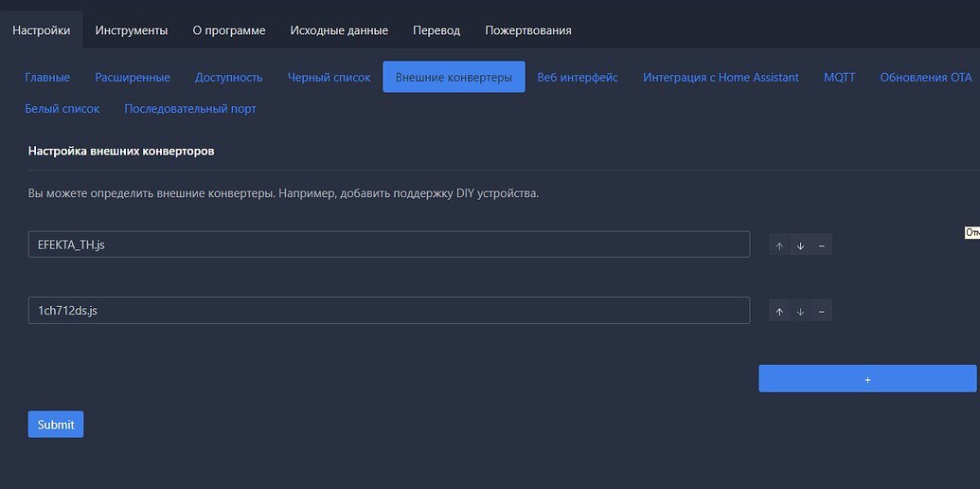Add a new converter with plus button
The width and height of the screenshot is (980, 489).
[867, 379]
